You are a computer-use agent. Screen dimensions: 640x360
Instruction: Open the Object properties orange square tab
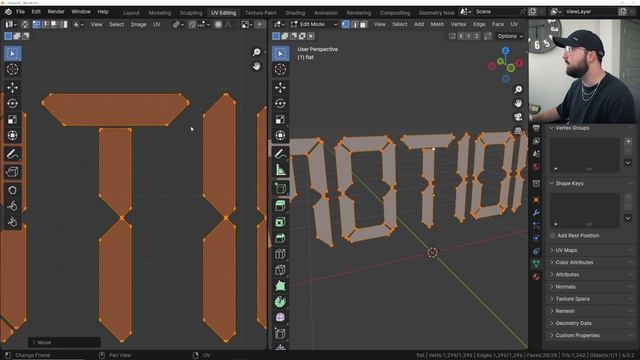536,200
